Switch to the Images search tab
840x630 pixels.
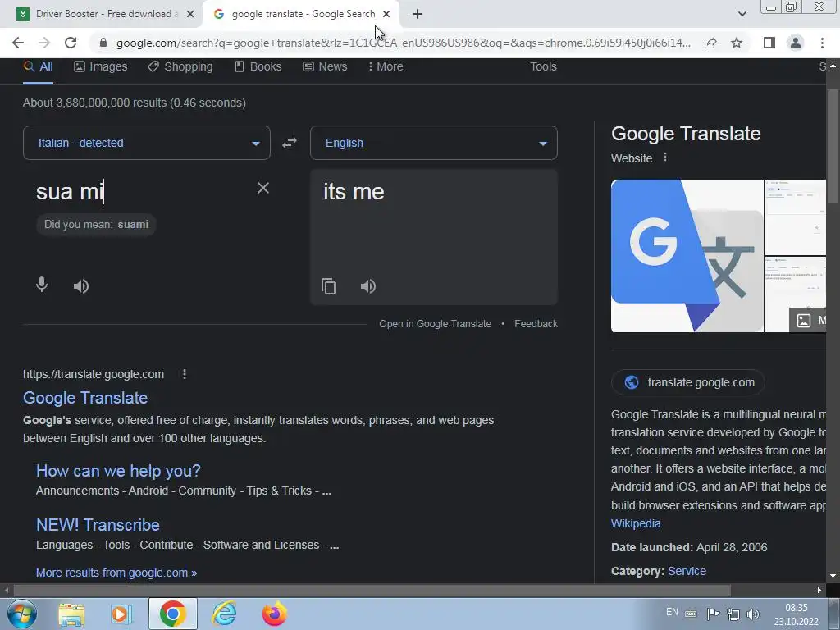101,67
